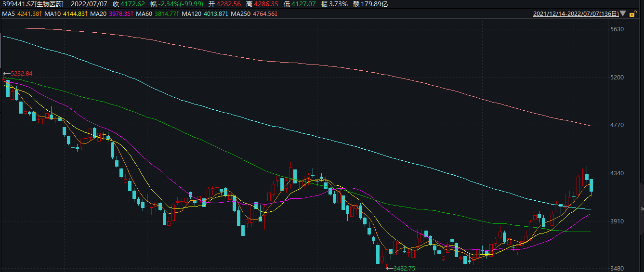Click the 5232.84 high price marker
644x272 pixels.
tap(21, 74)
